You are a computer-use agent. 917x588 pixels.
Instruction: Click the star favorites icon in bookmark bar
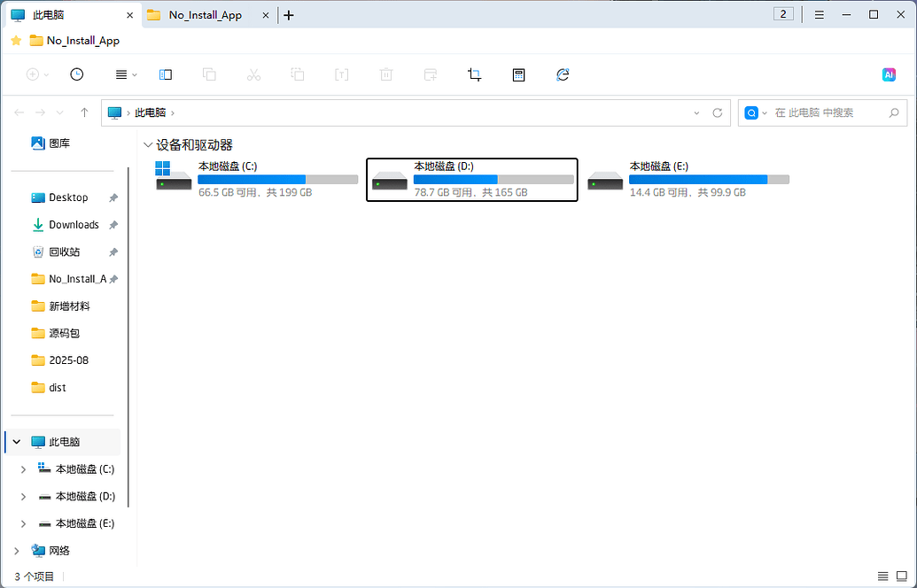coord(16,41)
